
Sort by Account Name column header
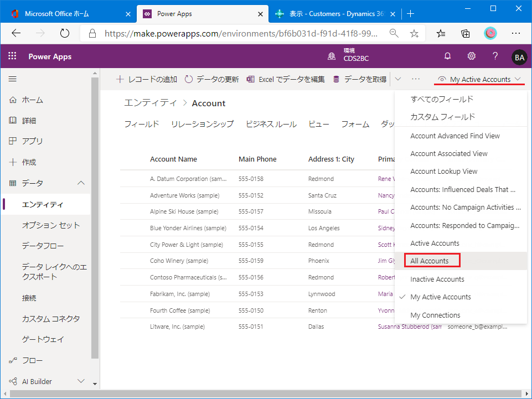(173, 159)
